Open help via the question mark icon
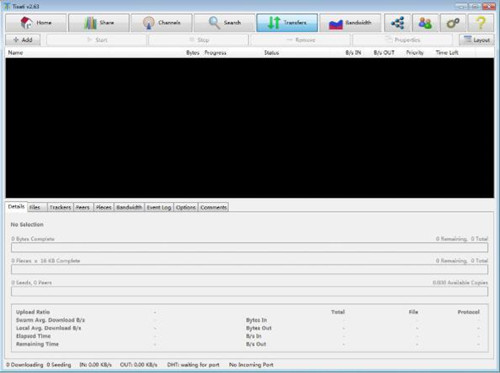The height and width of the screenshot is (373, 500). coord(481,23)
